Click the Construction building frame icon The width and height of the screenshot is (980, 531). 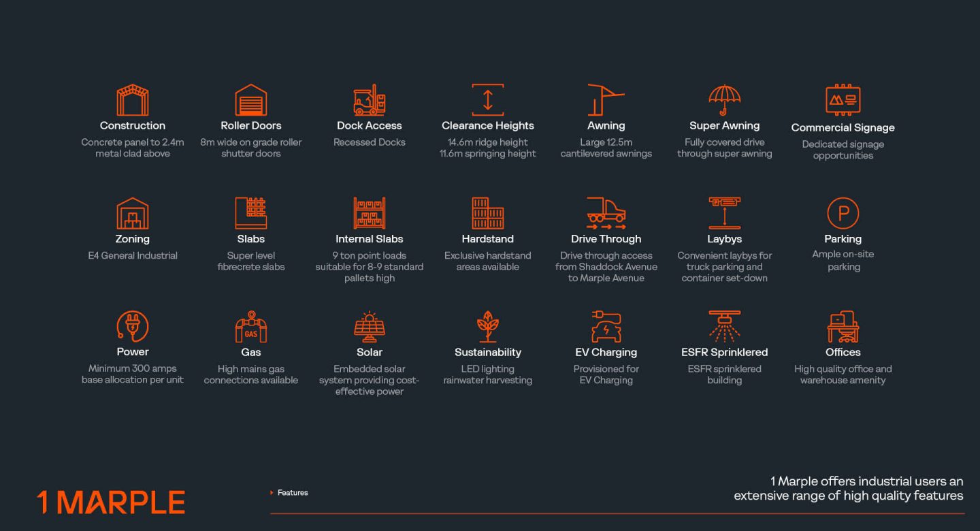click(133, 100)
